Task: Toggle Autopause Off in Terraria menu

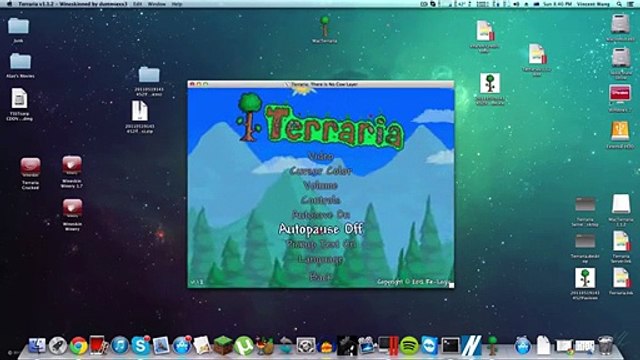Action: click(321, 229)
